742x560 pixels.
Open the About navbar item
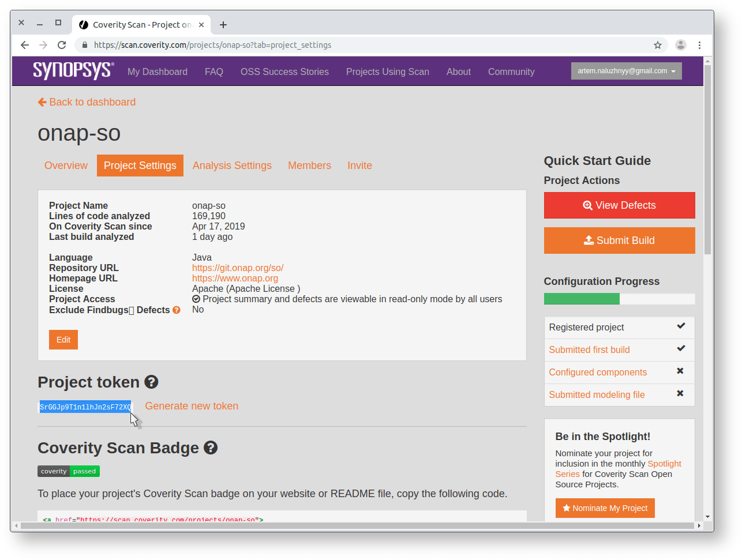[459, 72]
